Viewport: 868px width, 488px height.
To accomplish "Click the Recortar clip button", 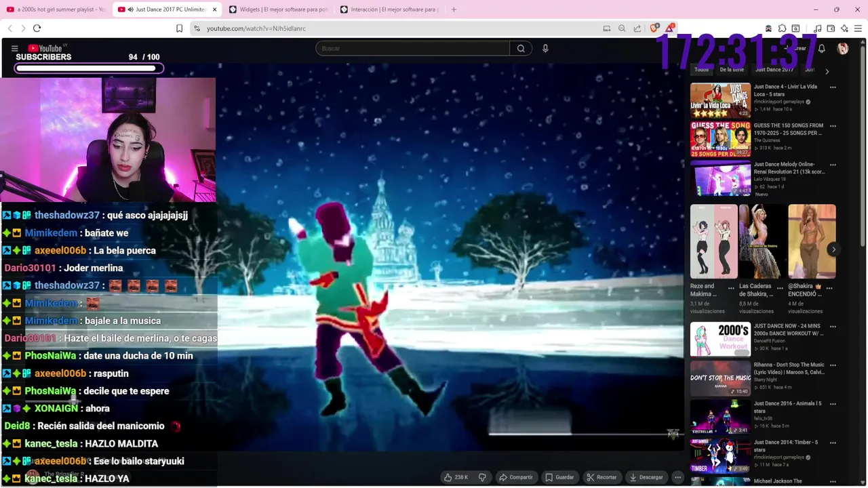I will coord(601,477).
